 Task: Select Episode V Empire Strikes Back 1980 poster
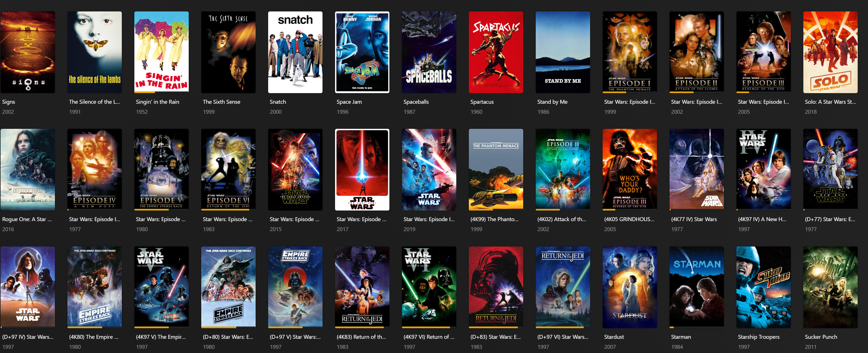click(x=161, y=170)
